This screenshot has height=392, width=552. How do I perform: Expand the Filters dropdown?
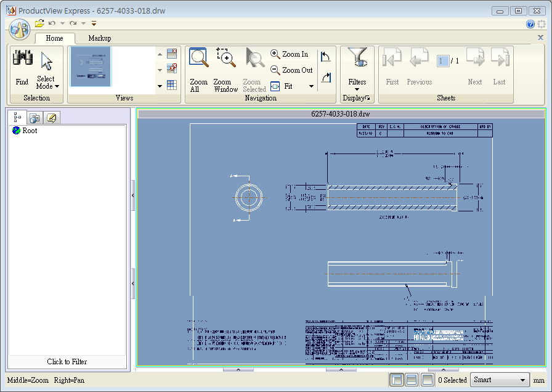point(357,85)
